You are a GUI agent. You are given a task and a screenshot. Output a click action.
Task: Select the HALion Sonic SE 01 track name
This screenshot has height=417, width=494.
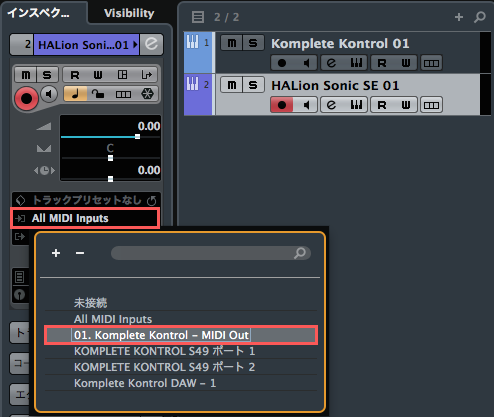335,86
